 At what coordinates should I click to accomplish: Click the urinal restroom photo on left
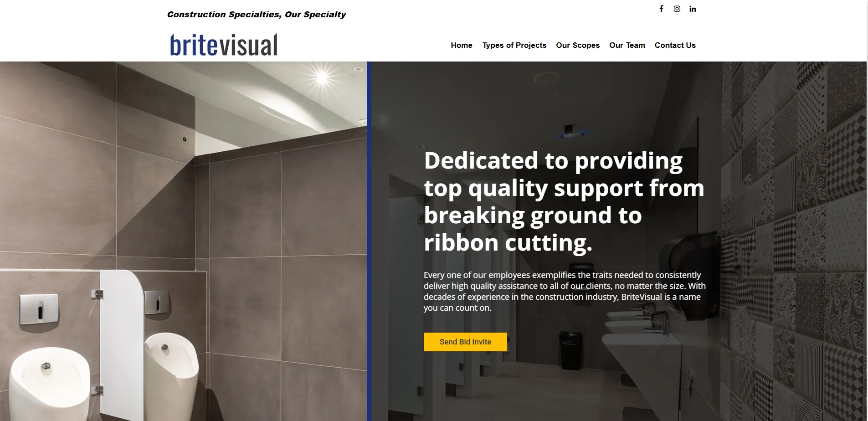183,241
